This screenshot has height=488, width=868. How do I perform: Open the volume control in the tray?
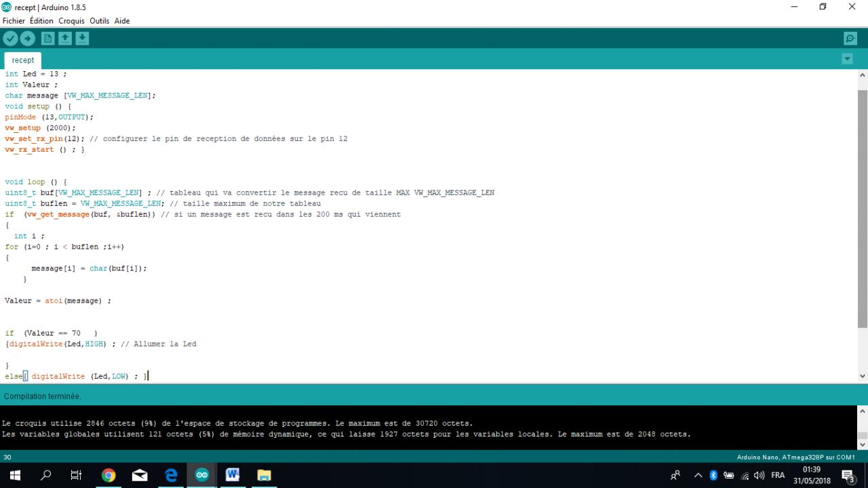click(759, 475)
